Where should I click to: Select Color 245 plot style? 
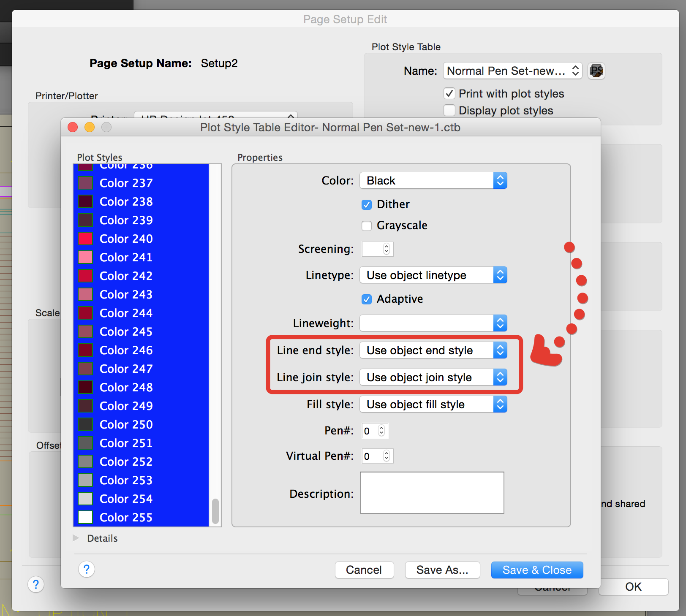[141, 332]
